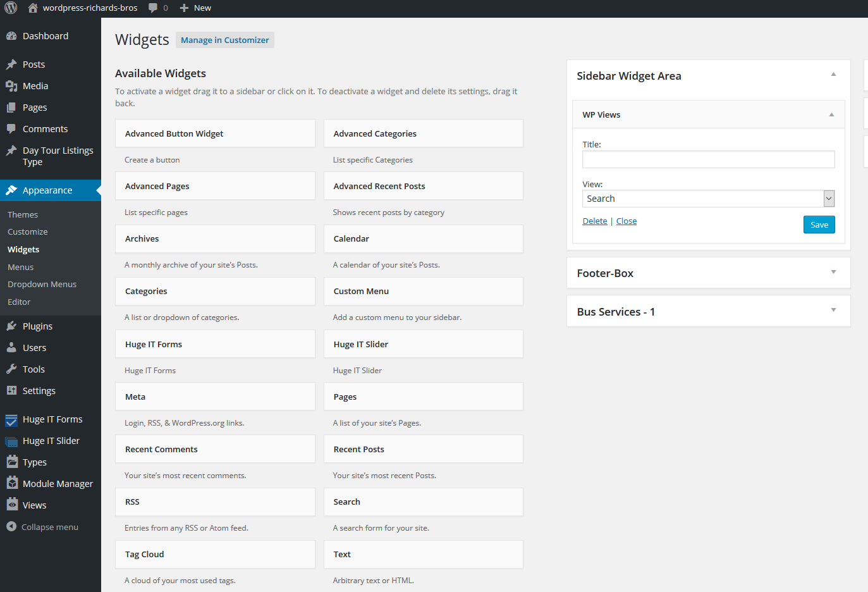This screenshot has height=592, width=868.
Task: Select the Advanced Button Widget
Action: pyautogui.click(x=215, y=133)
